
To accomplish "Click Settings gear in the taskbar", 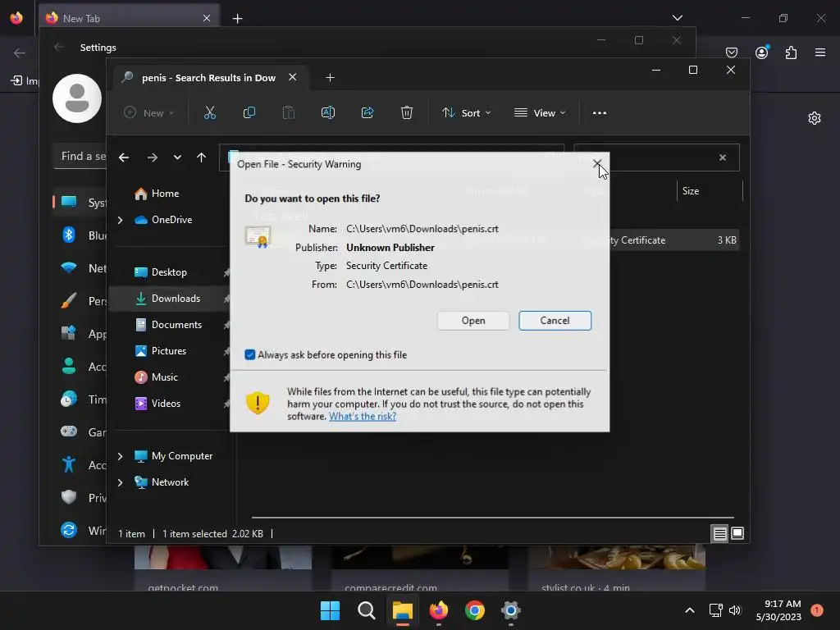I will (511, 610).
